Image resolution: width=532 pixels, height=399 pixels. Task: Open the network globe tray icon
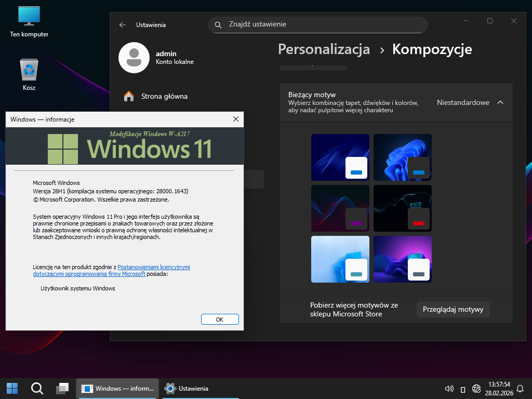coord(476,389)
